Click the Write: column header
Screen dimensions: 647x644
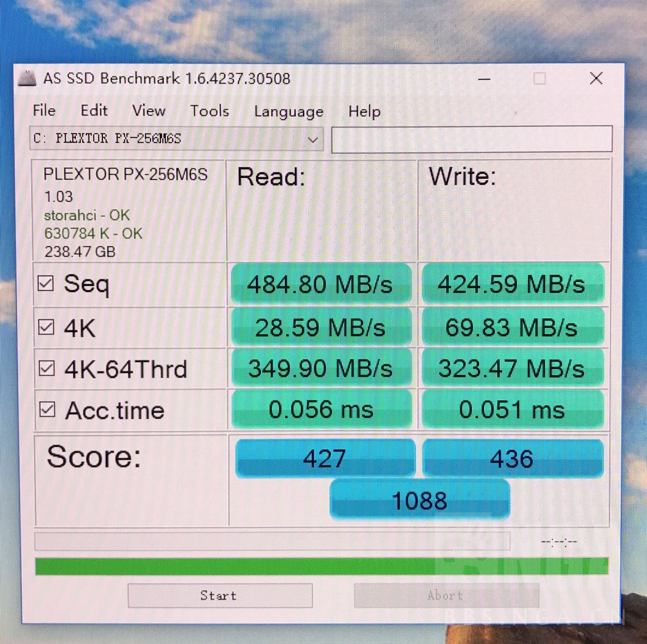462,176
